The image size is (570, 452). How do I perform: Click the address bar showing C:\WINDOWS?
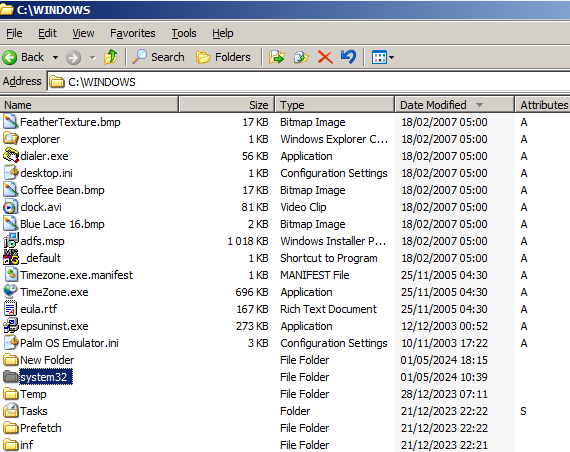coord(309,82)
